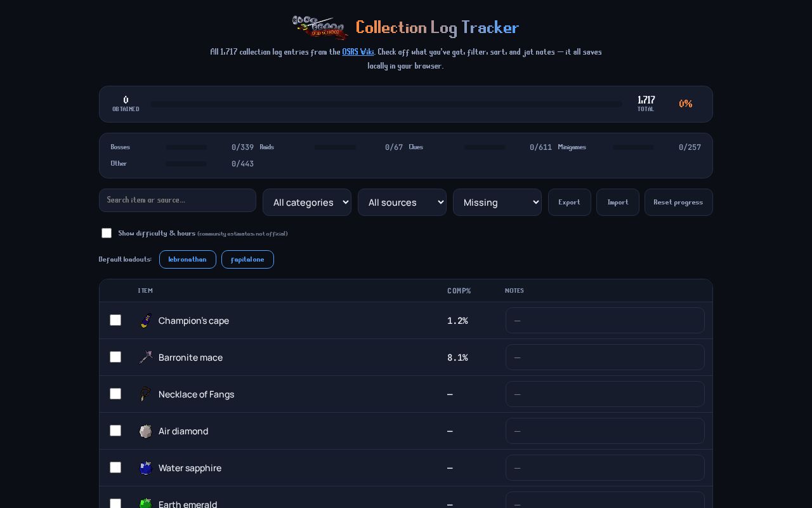Click the Old School RuneScape logo
The image size is (812, 508).
click(320, 27)
